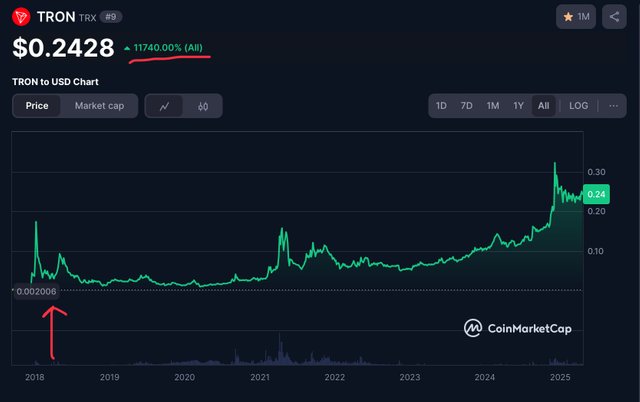Click the share icon button

click(x=614, y=17)
